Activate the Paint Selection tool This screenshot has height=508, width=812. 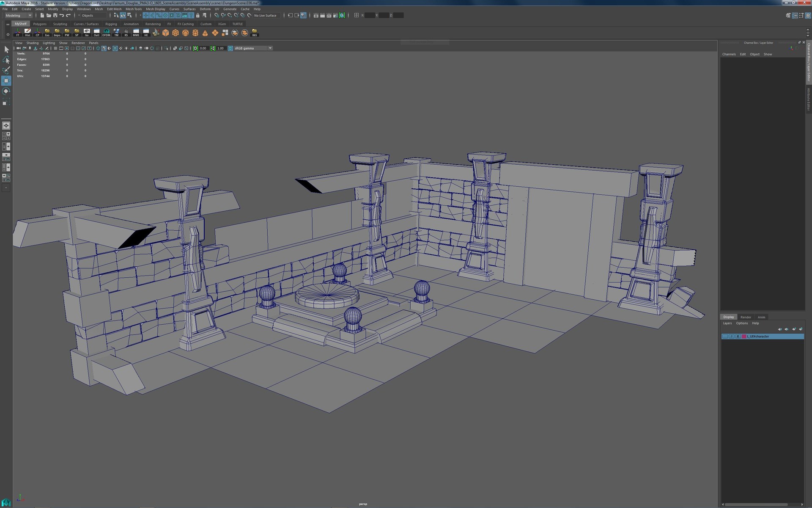[x=6, y=70]
